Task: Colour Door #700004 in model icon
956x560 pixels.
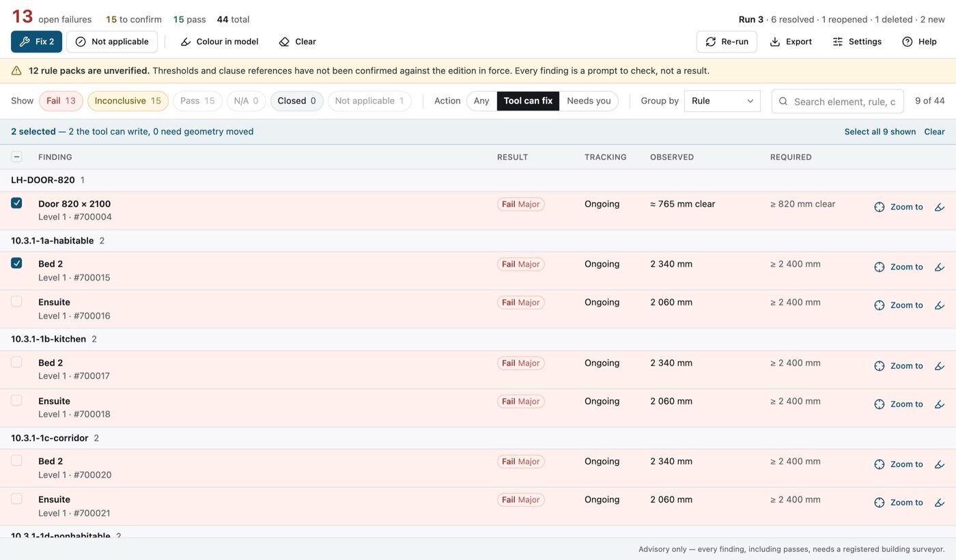Action: [940, 207]
